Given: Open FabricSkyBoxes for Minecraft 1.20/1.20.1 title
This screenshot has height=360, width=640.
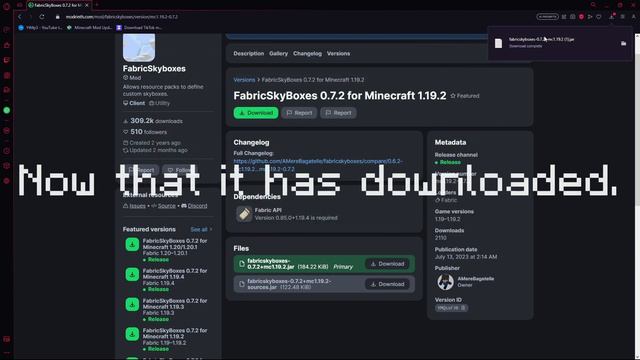Looking at the screenshot, I should click(175, 244).
